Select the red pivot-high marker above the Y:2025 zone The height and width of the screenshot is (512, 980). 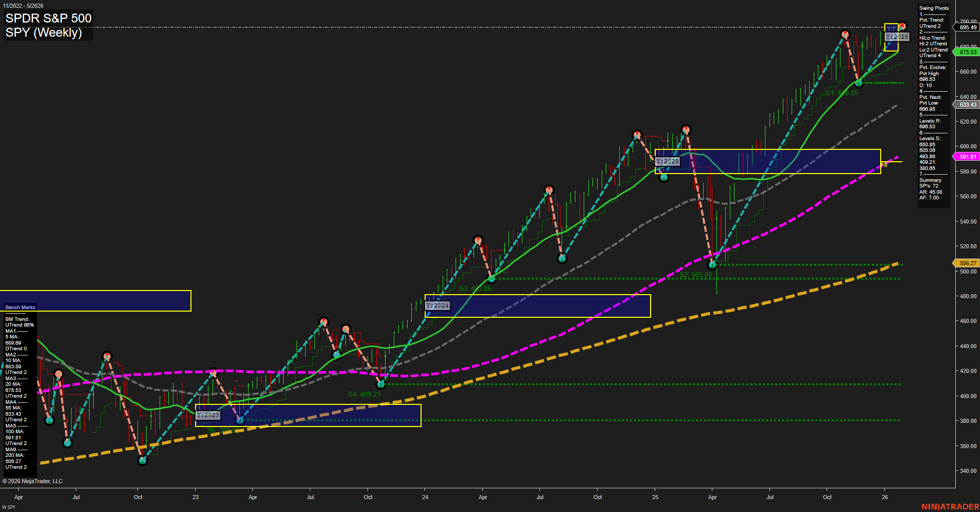[687, 130]
